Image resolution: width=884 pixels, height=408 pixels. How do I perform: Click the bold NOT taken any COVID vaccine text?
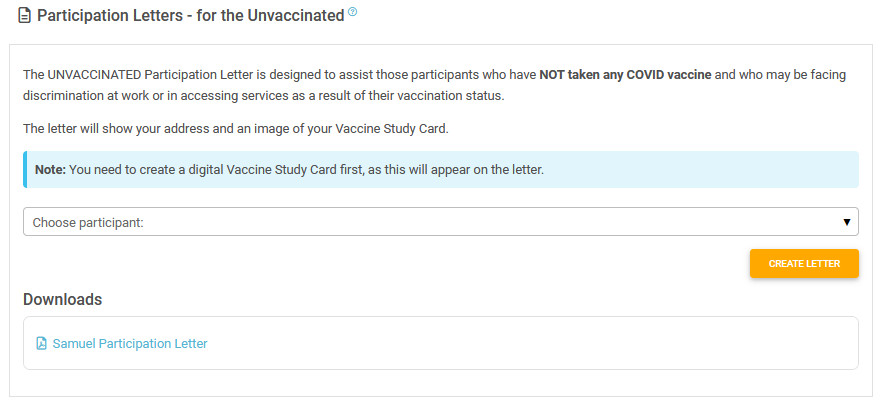(x=625, y=75)
